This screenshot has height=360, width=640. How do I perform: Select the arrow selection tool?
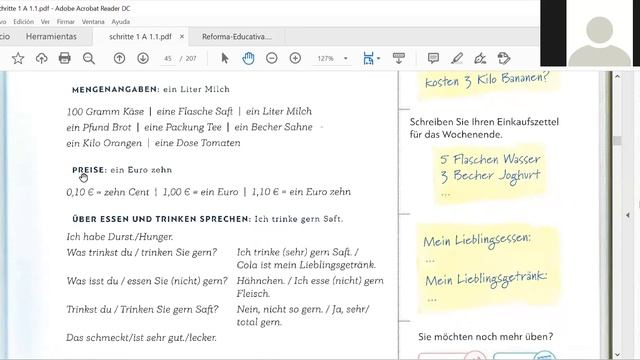click(224, 58)
